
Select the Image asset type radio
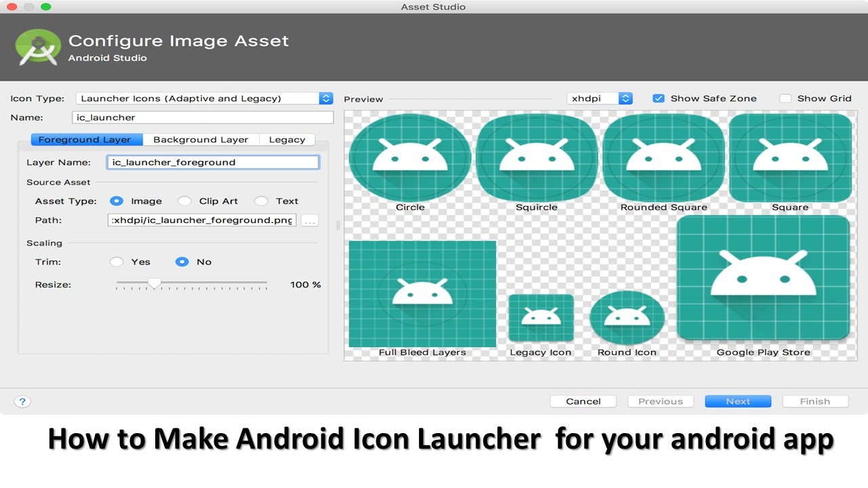pyautogui.click(x=117, y=201)
